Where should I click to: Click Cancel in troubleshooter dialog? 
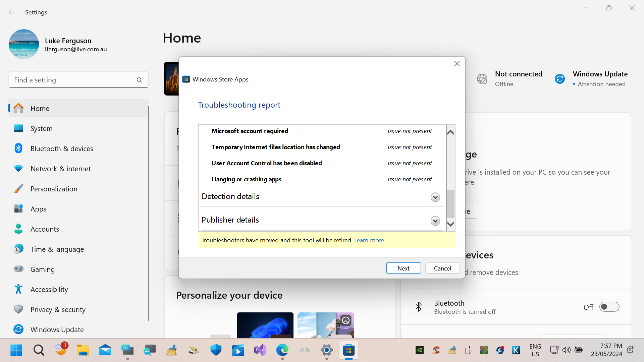click(x=442, y=268)
